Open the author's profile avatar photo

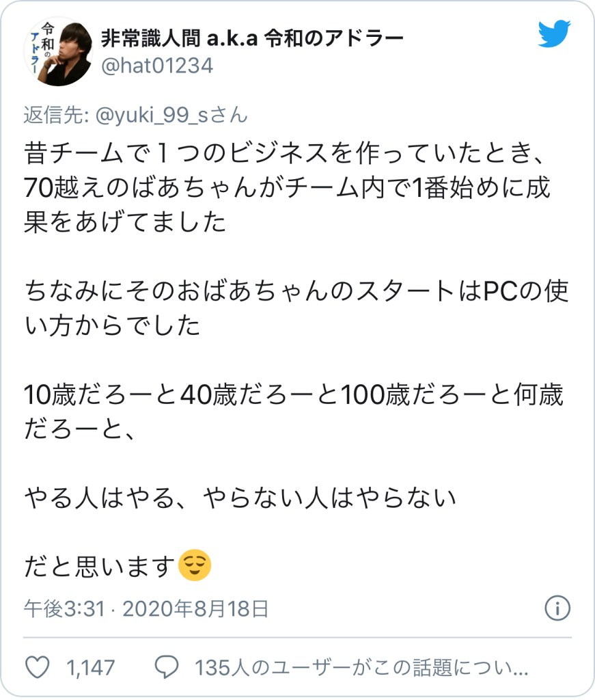(x=57, y=52)
